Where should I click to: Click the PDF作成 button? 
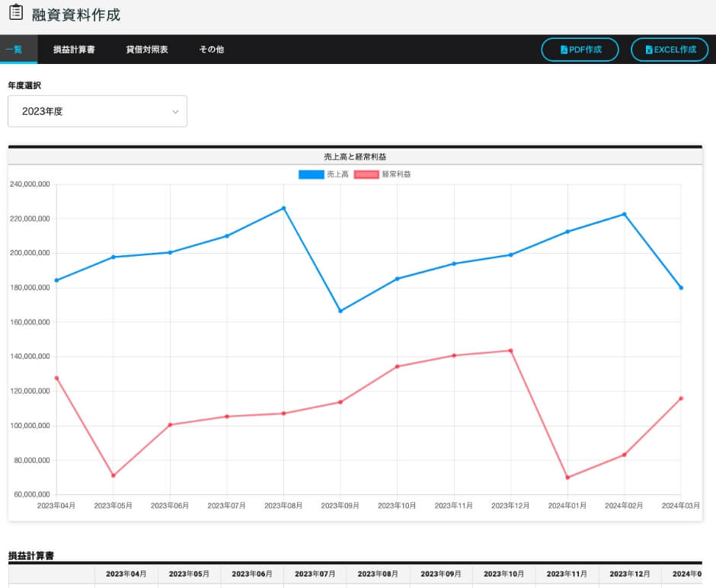coord(580,50)
